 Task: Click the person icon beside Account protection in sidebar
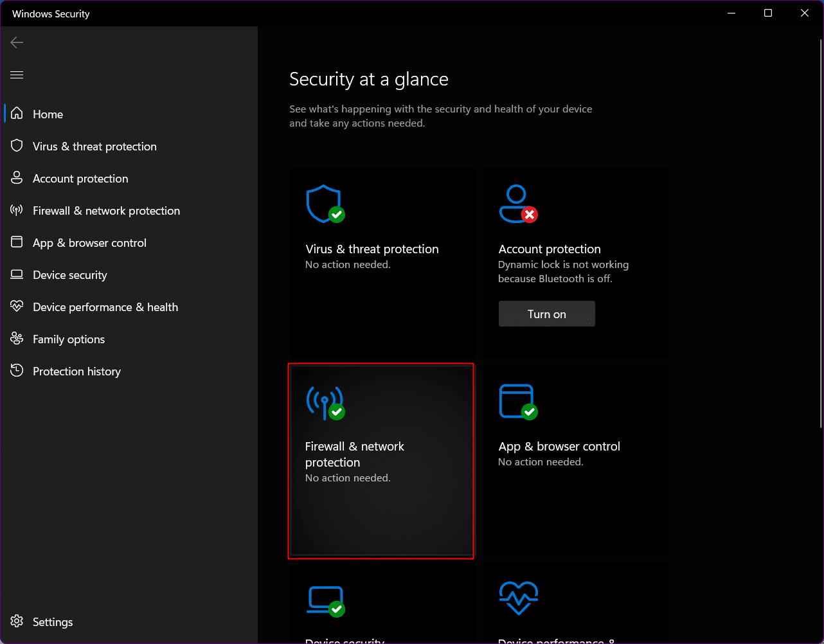click(17, 178)
